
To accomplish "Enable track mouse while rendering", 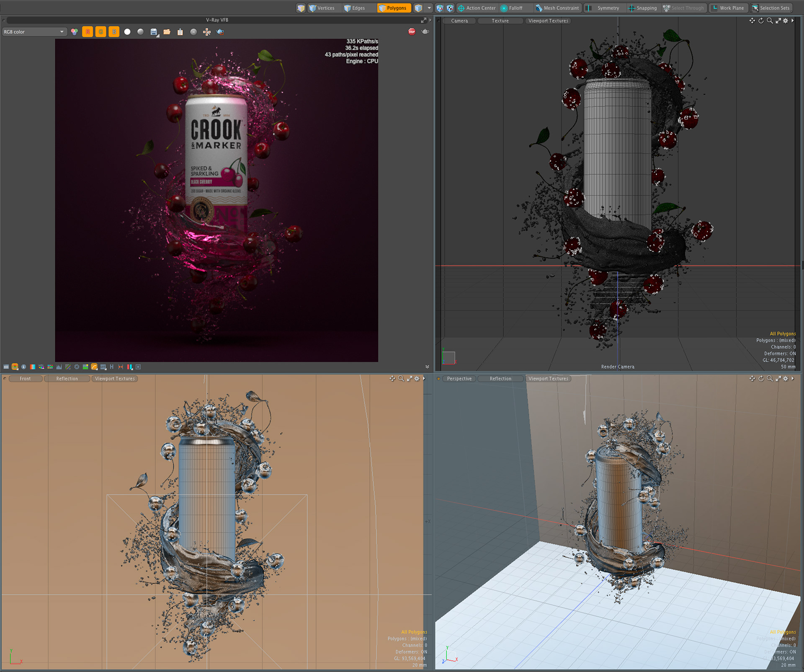I will (x=207, y=32).
